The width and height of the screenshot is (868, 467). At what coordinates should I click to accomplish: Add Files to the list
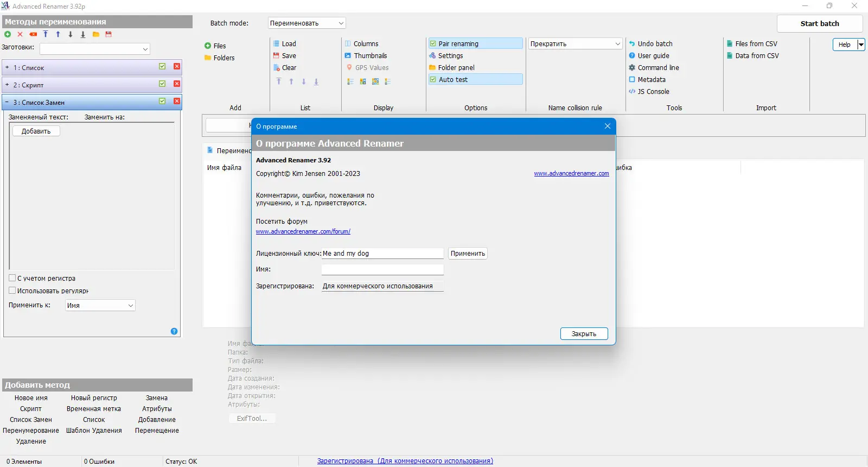click(215, 46)
